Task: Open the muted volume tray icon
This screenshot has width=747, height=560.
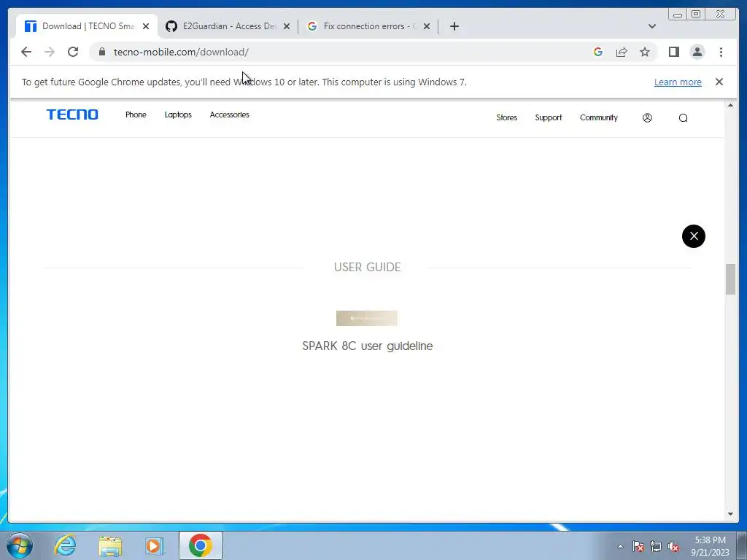Action: [673, 546]
